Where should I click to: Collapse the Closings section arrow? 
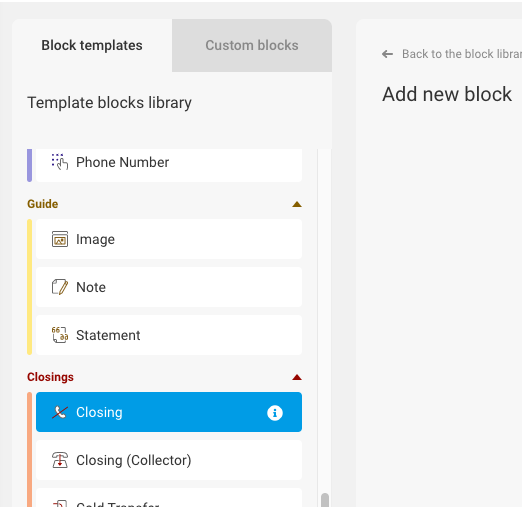[x=297, y=377]
